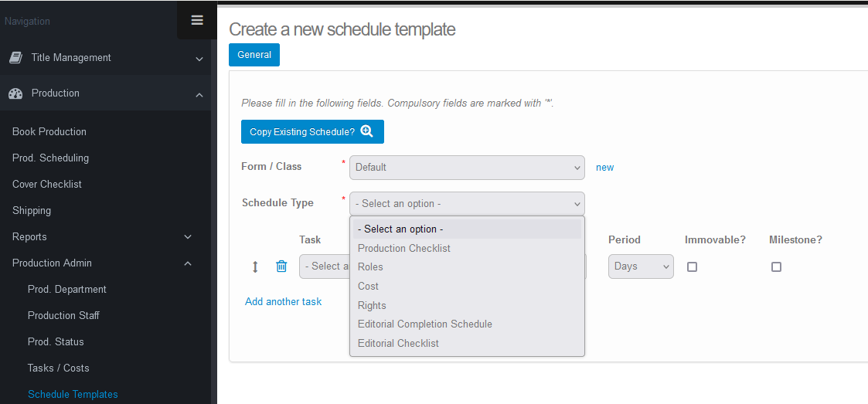Screen dimensions: 868x404
Task: Click the drag-reorder arrows icon
Action: pos(255,267)
